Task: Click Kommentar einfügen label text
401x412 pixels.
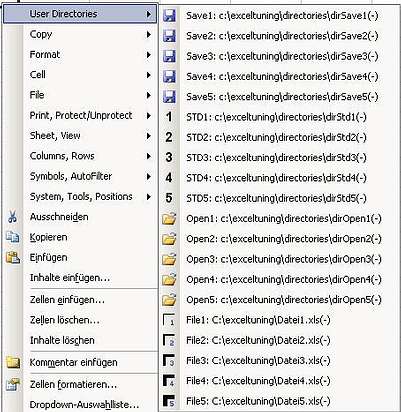Action: (73, 363)
